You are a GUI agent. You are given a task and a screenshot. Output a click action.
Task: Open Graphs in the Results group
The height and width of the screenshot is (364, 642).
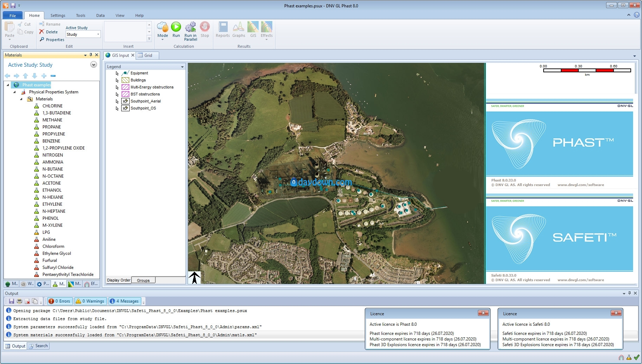click(239, 30)
